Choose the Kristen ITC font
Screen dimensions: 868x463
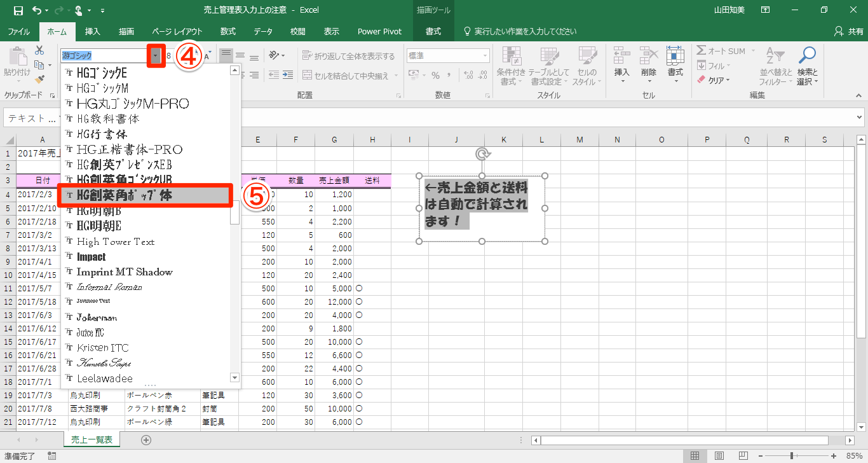click(150, 348)
